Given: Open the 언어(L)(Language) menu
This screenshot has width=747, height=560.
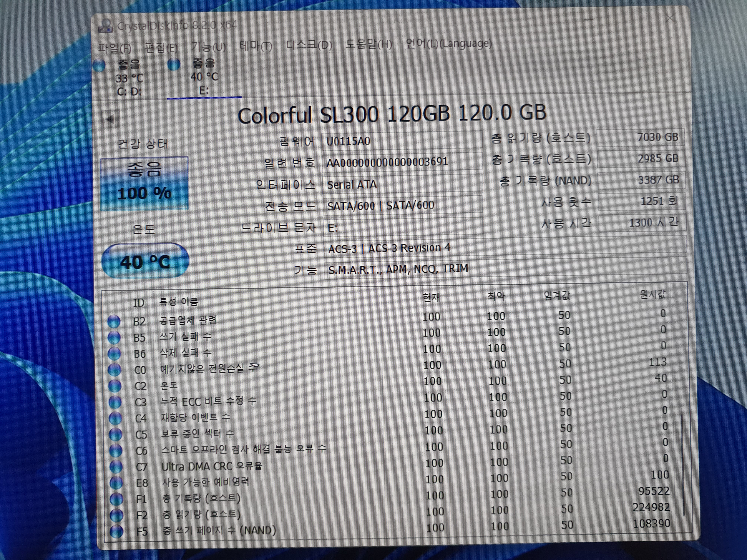Looking at the screenshot, I should [449, 44].
